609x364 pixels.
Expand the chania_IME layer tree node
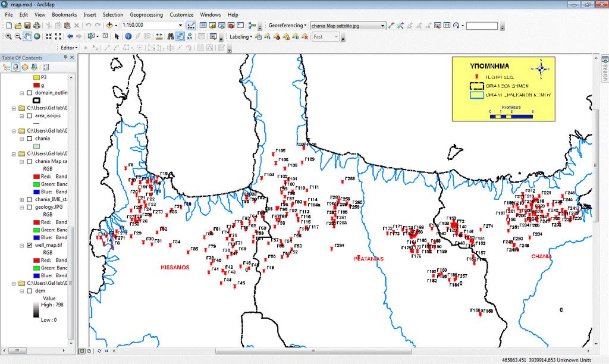point(22,200)
